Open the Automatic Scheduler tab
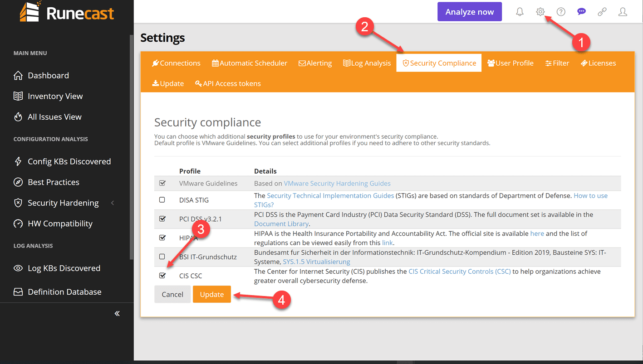Image resolution: width=643 pixels, height=364 pixels. point(250,63)
